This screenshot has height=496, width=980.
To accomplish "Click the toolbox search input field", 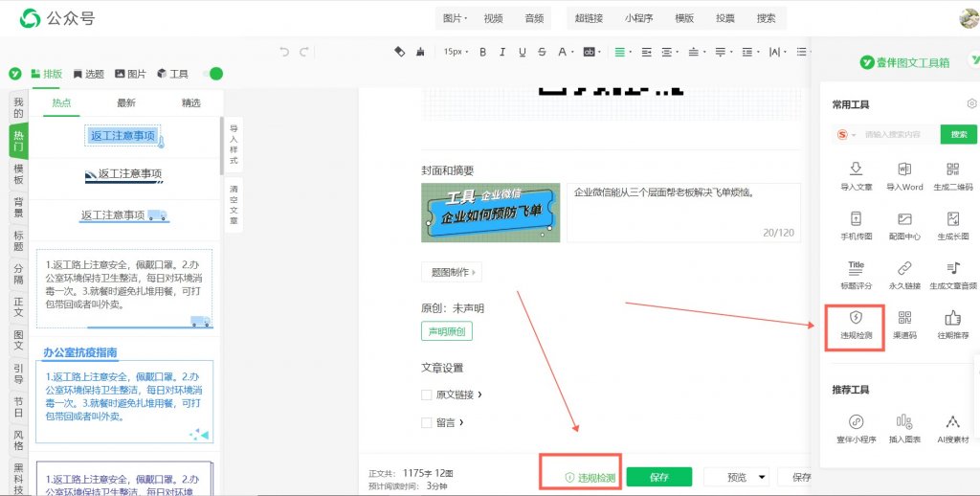I will click(x=900, y=134).
